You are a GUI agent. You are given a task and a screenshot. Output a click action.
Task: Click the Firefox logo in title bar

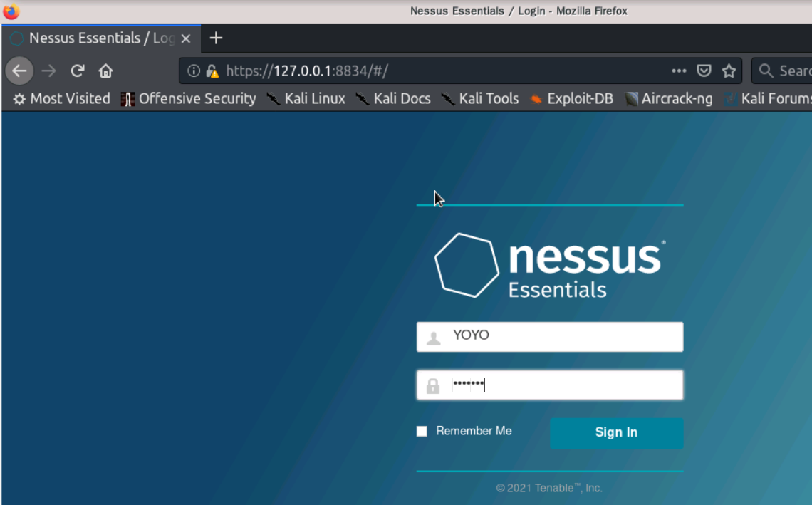point(11,11)
